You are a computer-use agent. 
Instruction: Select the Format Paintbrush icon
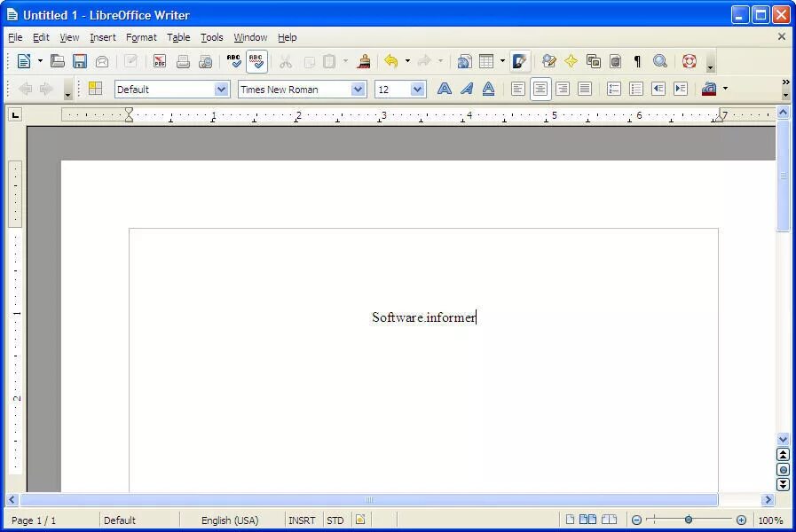[x=364, y=61]
